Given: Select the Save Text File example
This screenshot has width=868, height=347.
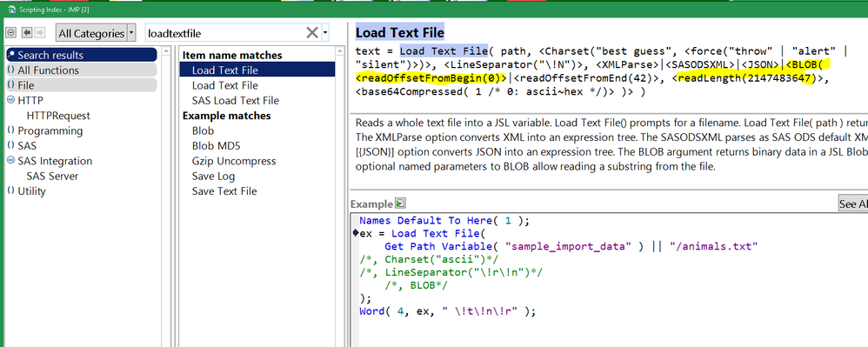Looking at the screenshot, I should click(x=224, y=191).
